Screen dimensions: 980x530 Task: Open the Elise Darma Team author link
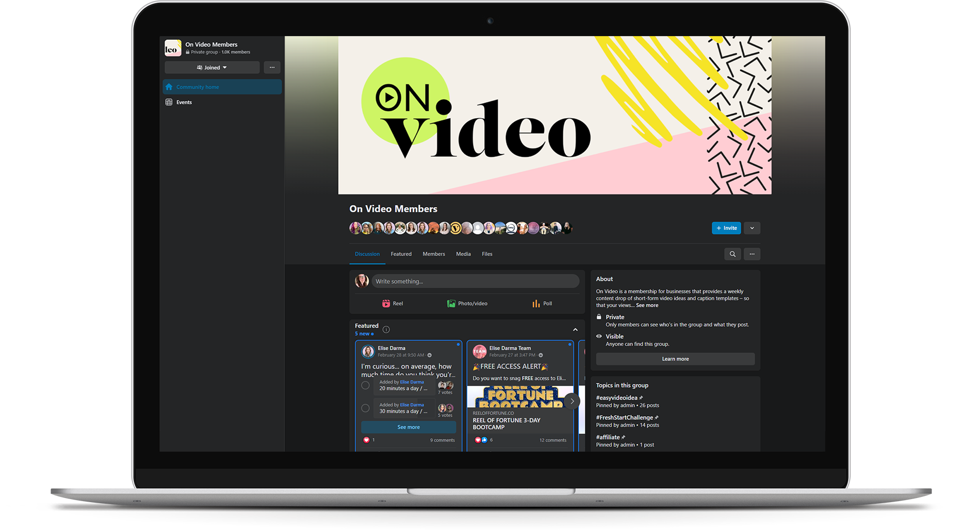coord(510,348)
